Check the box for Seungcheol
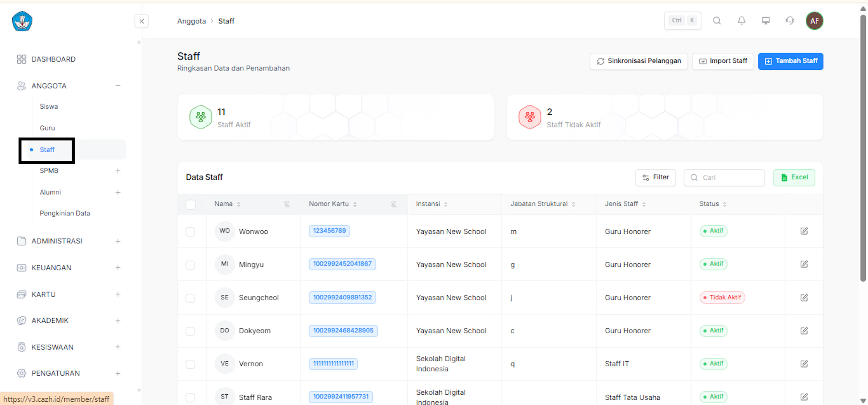Image resolution: width=868 pixels, height=405 pixels. tap(190, 298)
